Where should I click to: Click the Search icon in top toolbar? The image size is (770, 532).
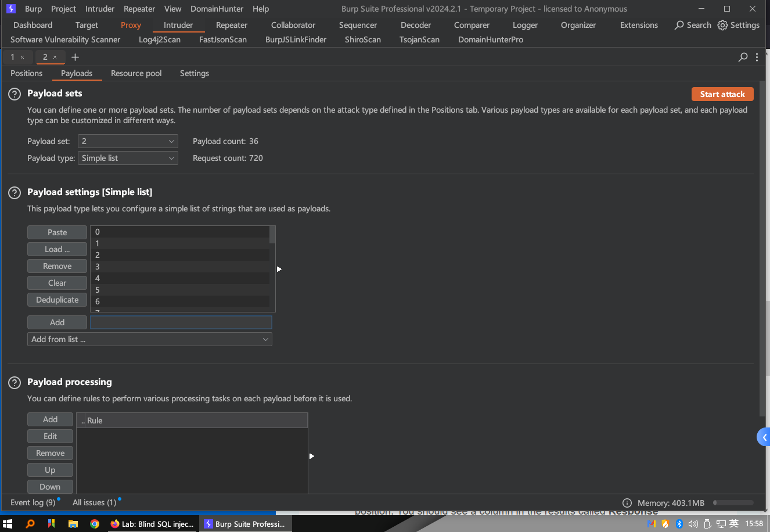tap(693, 25)
